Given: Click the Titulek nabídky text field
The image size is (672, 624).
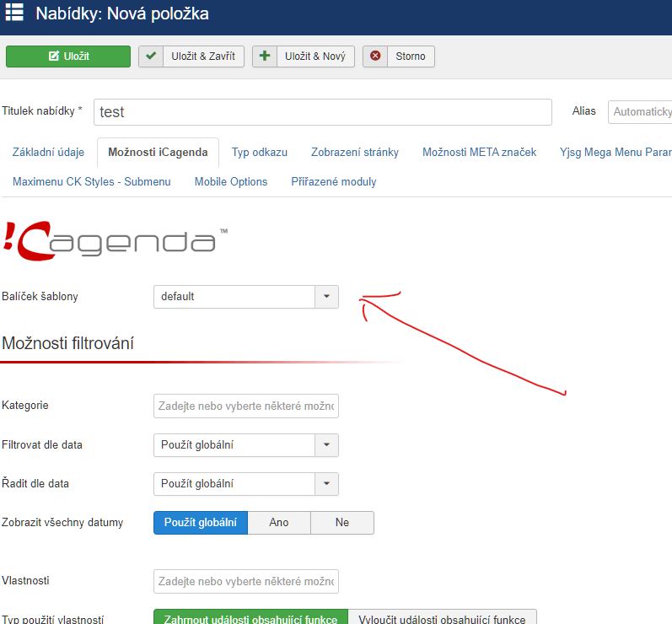Looking at the screenshot, I should coord(322,112).
